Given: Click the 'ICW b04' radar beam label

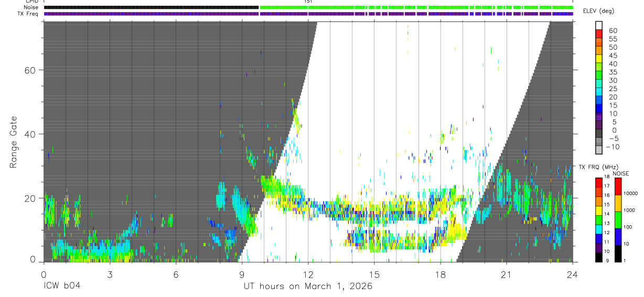Looking at the screenshot, I should (62, 287).
